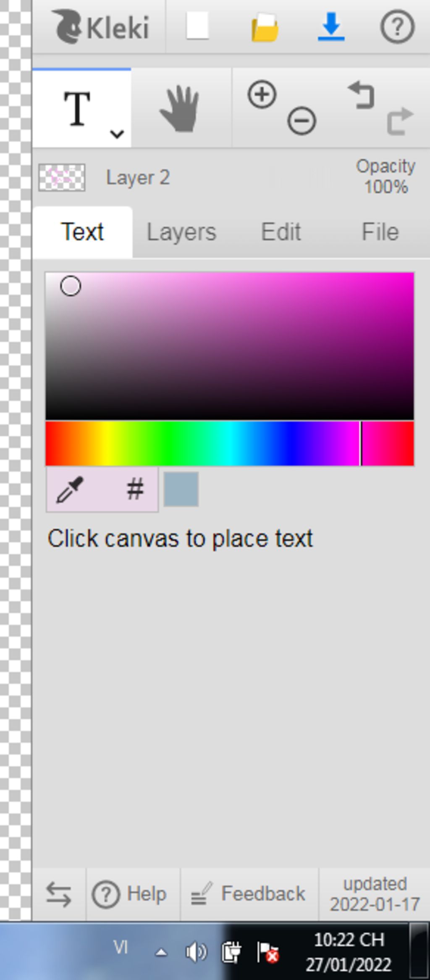
Task: Click the Kleki logo
Action: point(100,27)
